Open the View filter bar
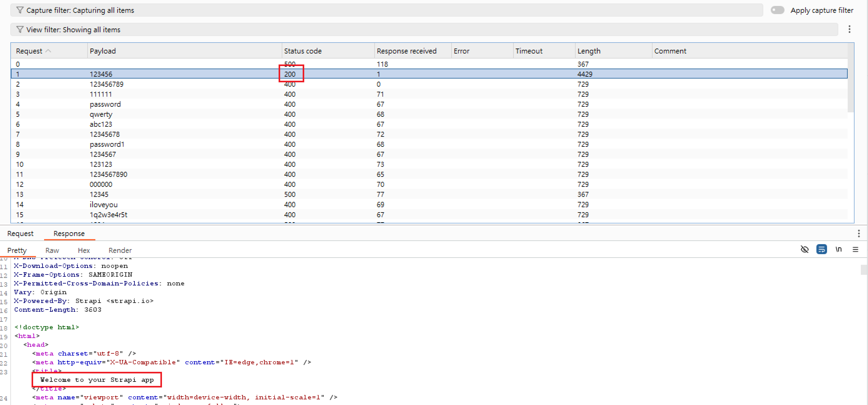 pos(424,29)
